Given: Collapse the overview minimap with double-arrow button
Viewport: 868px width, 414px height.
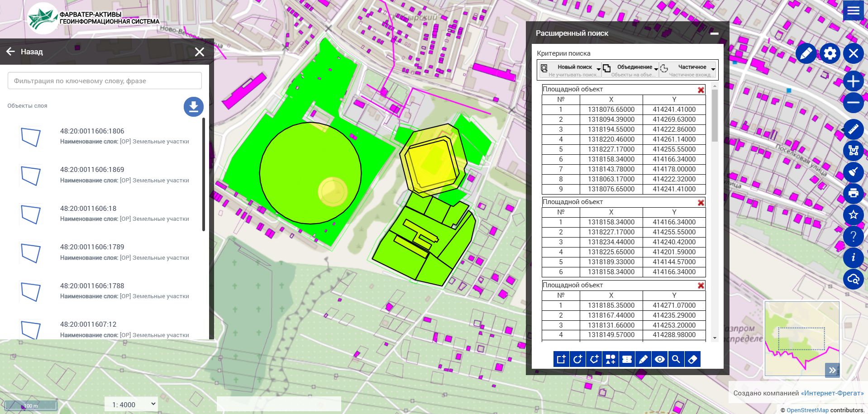Looking at the screenshot, I should (x=832, y=370).
